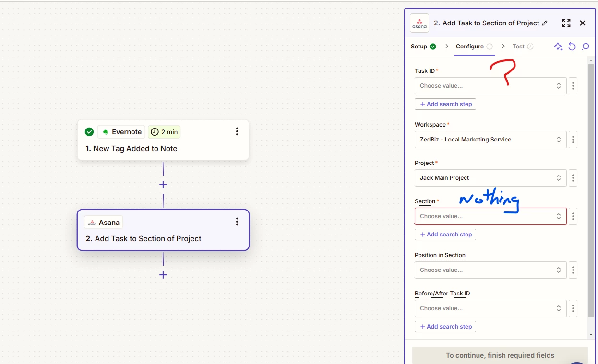Click the 2 min polling interval badge
Screen dimensions: 598x364
[x=164, y=132]
